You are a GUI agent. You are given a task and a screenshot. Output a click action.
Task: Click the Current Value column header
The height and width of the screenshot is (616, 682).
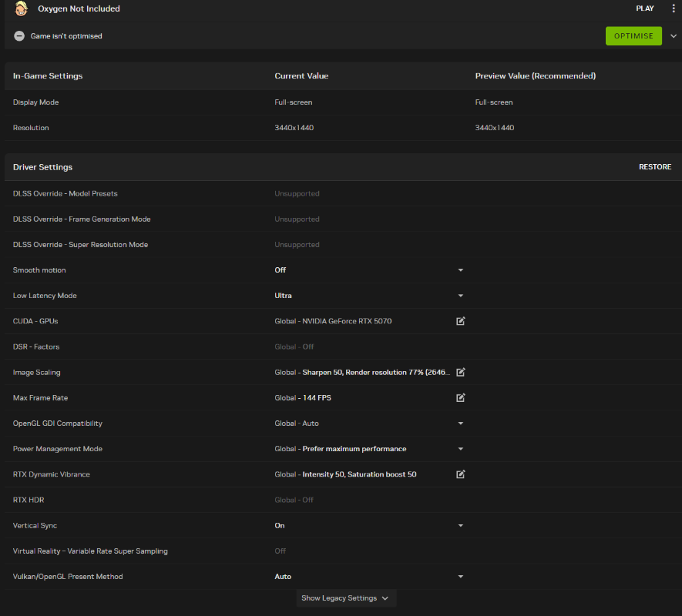pyautogui.click(x=301, y=75)
